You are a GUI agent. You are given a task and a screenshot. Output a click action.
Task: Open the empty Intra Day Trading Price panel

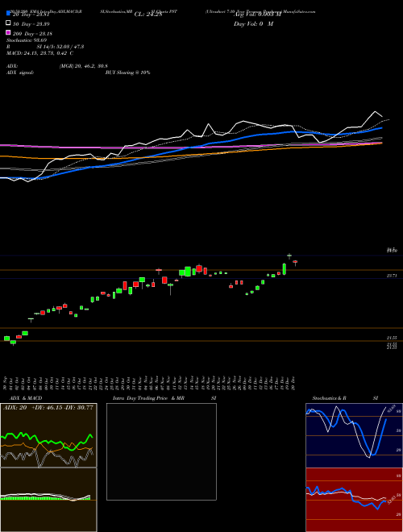tap(161, 451)
